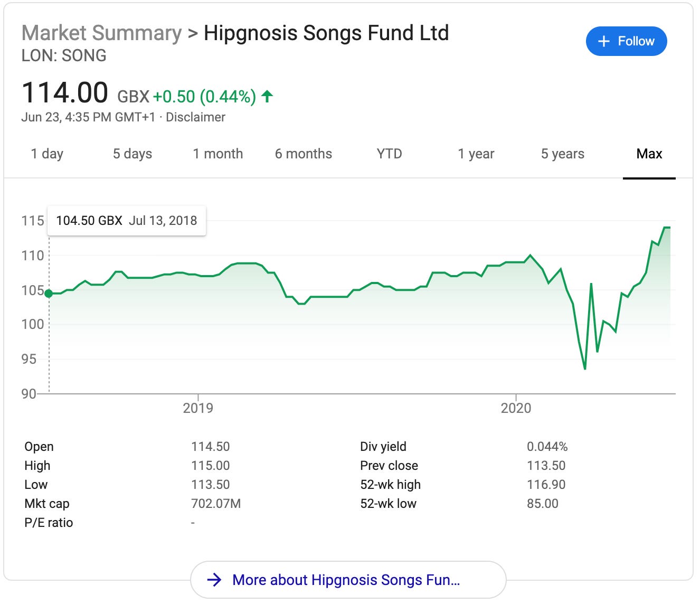This screenshot has height=604, width=700.
Task: Click the Follow button
Action: coord(626,41)
